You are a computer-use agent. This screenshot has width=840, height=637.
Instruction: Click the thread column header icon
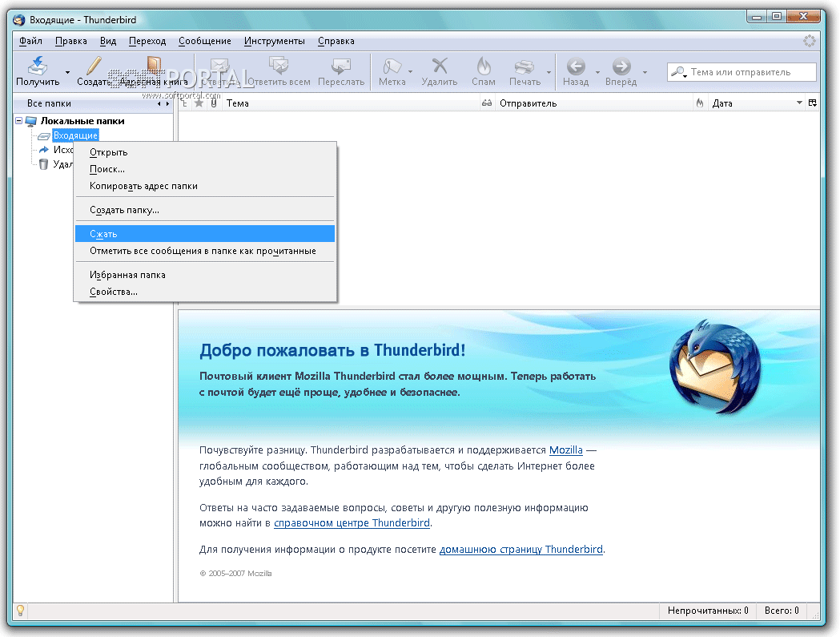(x=185, y=103)
